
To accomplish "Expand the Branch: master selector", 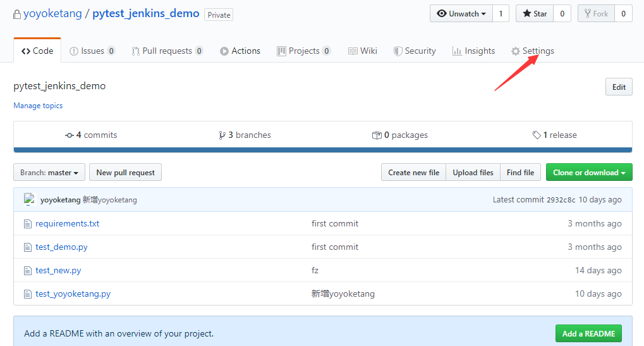I will 49,173.
